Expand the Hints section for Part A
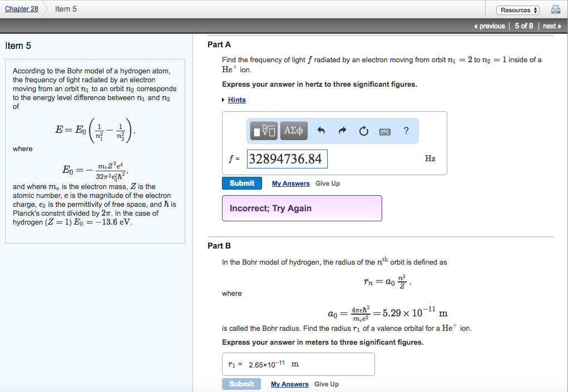The height and width of the screenshot is (392, 568). coord(236,100)
